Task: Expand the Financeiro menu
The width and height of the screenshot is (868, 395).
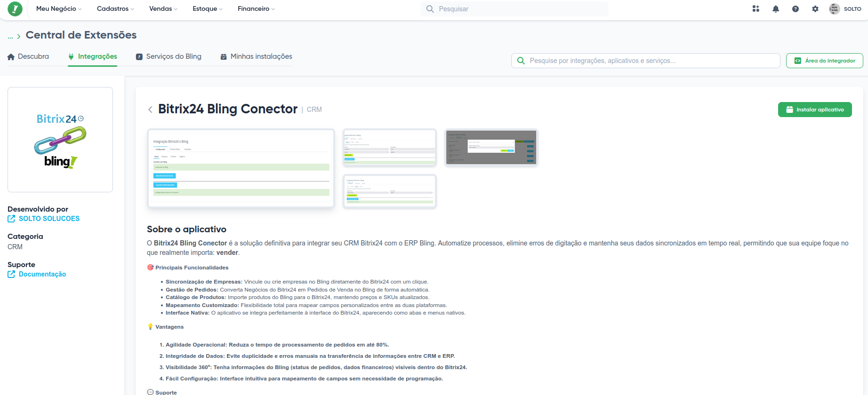Action: click(x=256, y=9)
